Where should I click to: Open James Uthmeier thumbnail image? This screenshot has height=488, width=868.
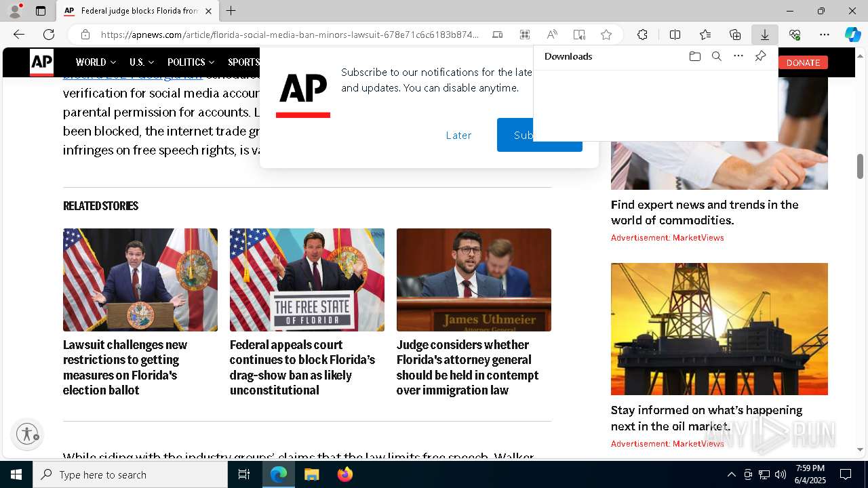click(474, 280)
